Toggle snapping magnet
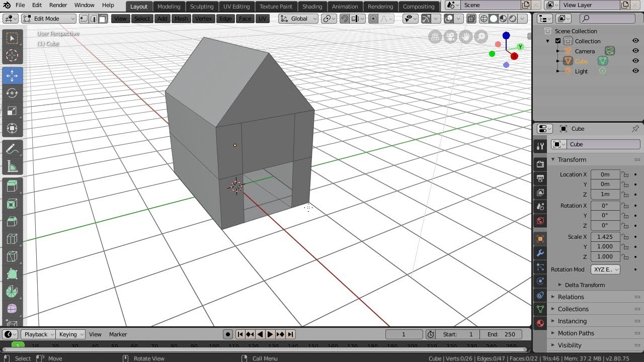Image resolution: width=644 pixels, height=362 pixels. coord(345,19)
